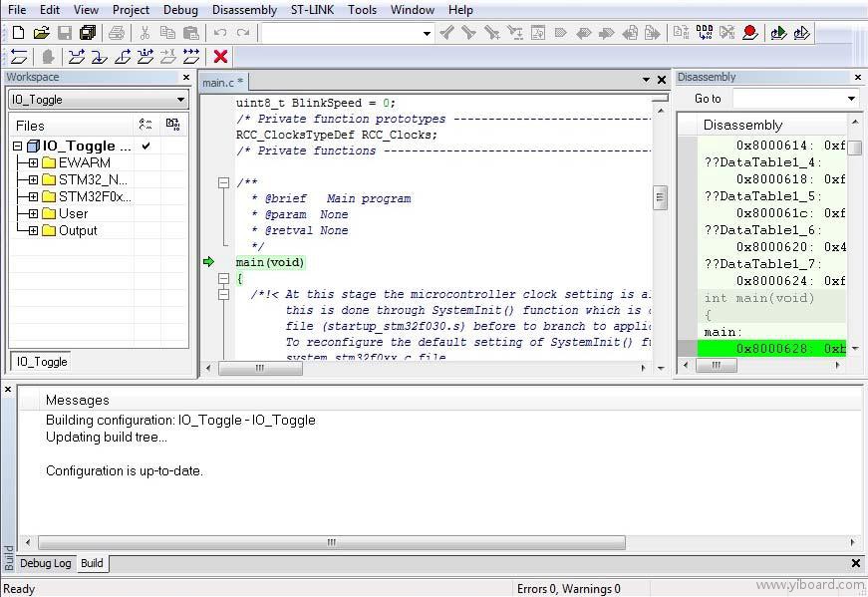The height and width of the screenshot is (597, 868).
Task: Toggle a breakpoint with the red dot icon
Action: (750, 33)
